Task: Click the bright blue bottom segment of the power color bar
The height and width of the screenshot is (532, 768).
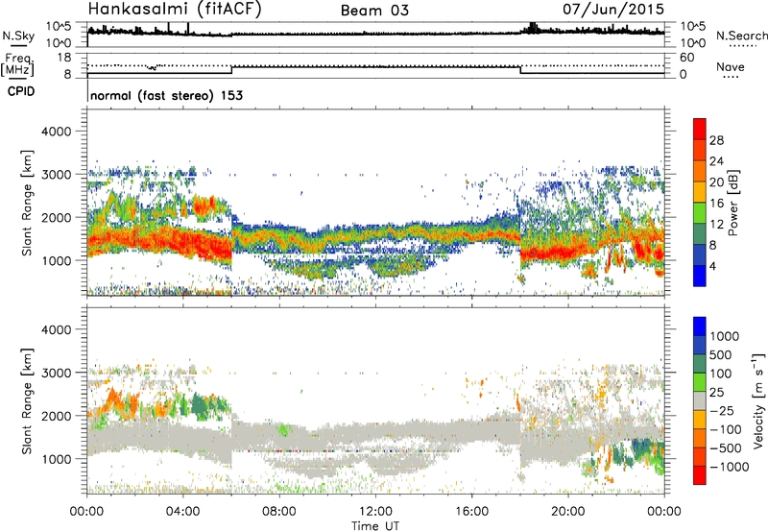Action: click(x=700, y=276)
